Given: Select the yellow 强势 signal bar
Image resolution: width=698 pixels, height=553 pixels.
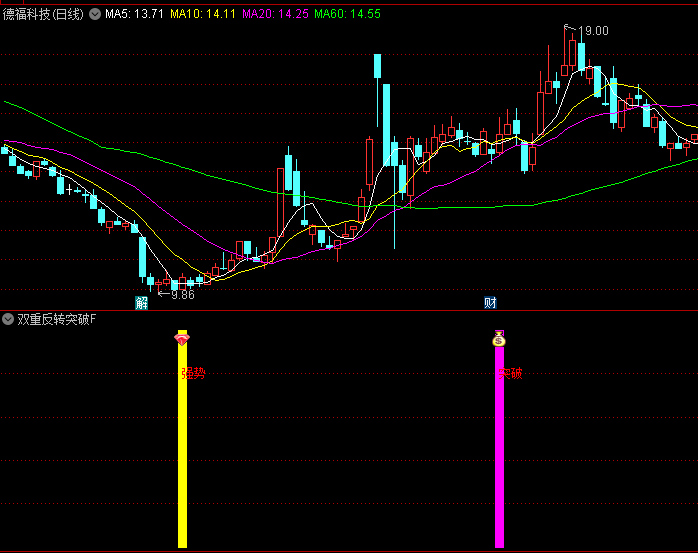Looking at the screenshot, I should click(x=183, y=439).
